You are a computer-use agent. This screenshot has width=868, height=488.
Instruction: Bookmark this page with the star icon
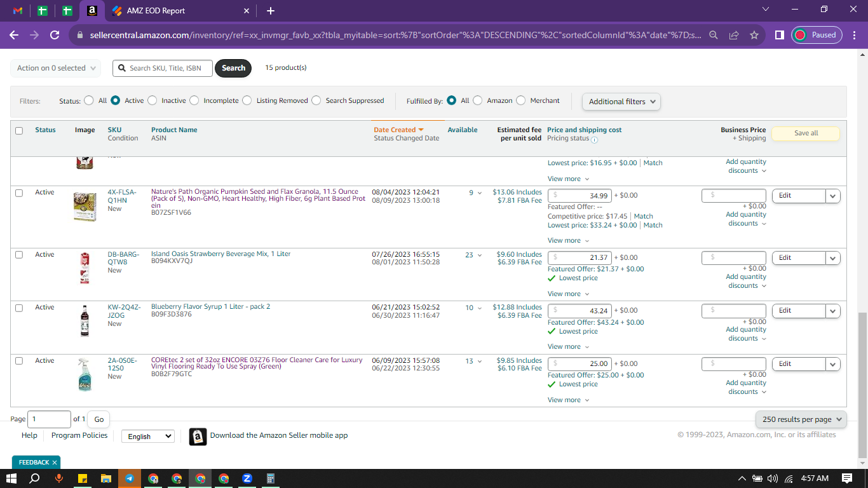point(754,35)
